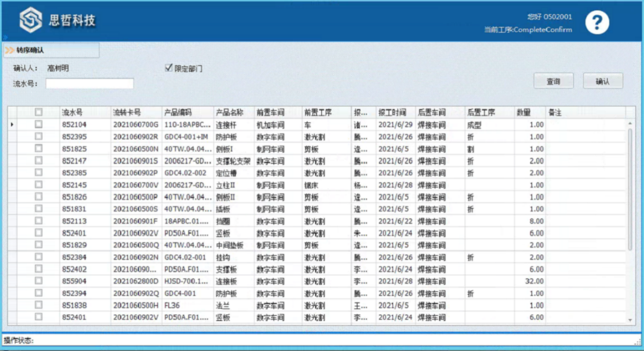Image resolution: width=644 pixels, height=351 pixels.
Task: Click the double-arrow icon beside 转序确认
Action: pyautogui.click(x=10, y=50)
